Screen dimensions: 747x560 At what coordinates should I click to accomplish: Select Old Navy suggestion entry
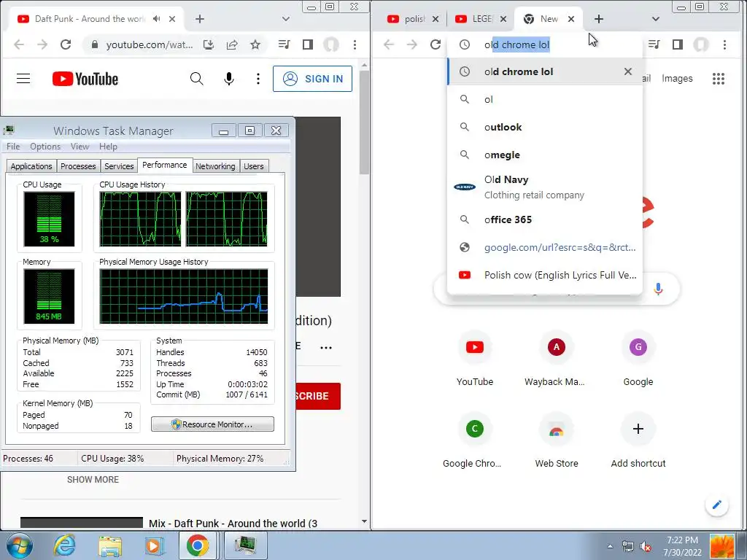pyautogui.click(x=545, y=187)
